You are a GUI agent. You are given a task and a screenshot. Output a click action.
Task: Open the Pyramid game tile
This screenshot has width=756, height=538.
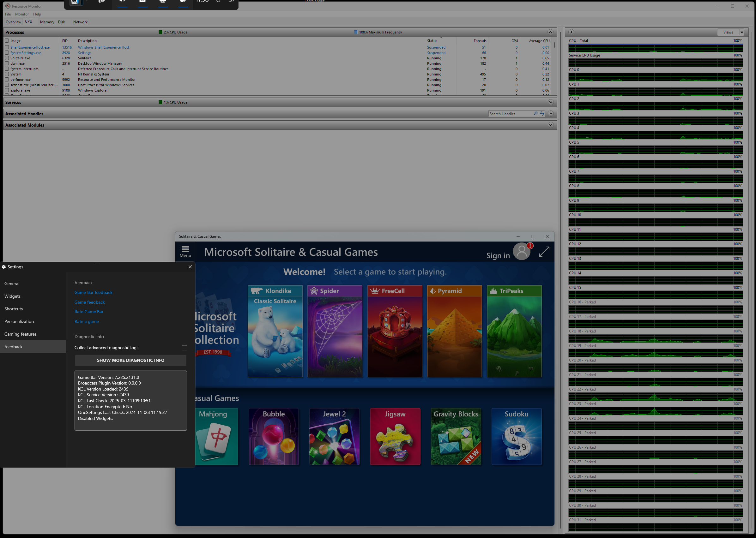[454, 331]
